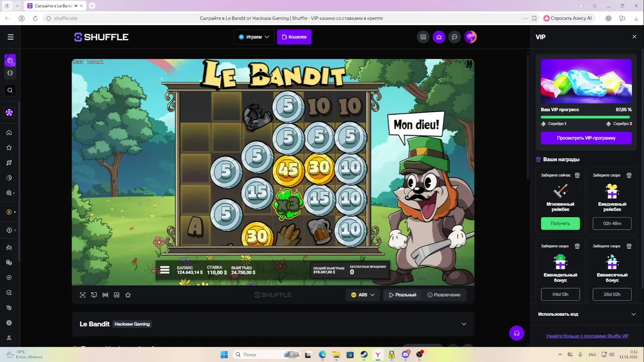Image resolution: width=644 pixels, height=362 pixels.
Task: Click the shuffle.site address field
Action: coord(65,18)
